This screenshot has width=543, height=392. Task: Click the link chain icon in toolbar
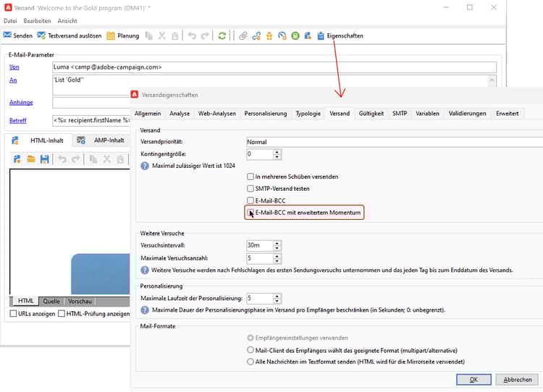point(256,35)
